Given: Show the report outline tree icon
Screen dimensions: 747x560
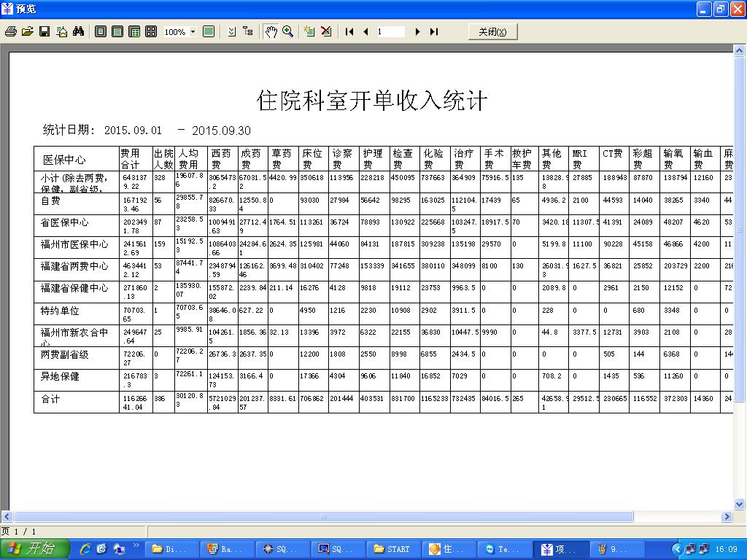Looking at the screenshot, I should click(x=248, y=32).
